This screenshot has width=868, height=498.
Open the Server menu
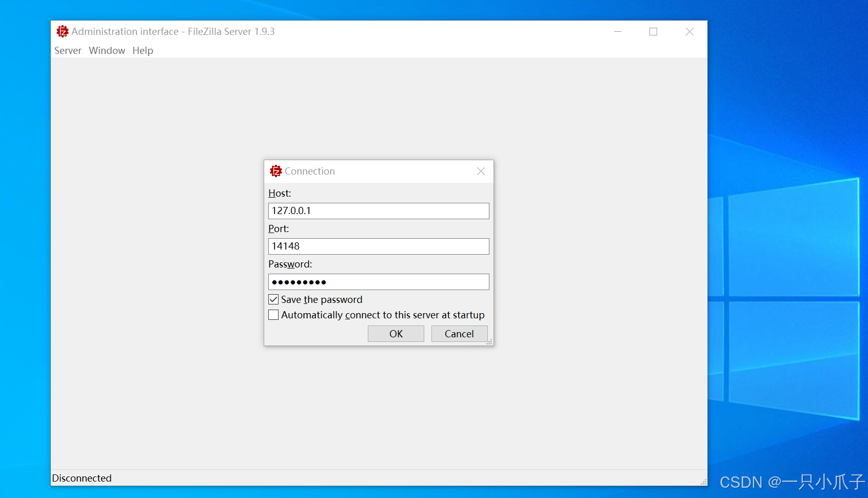(68, 50)
